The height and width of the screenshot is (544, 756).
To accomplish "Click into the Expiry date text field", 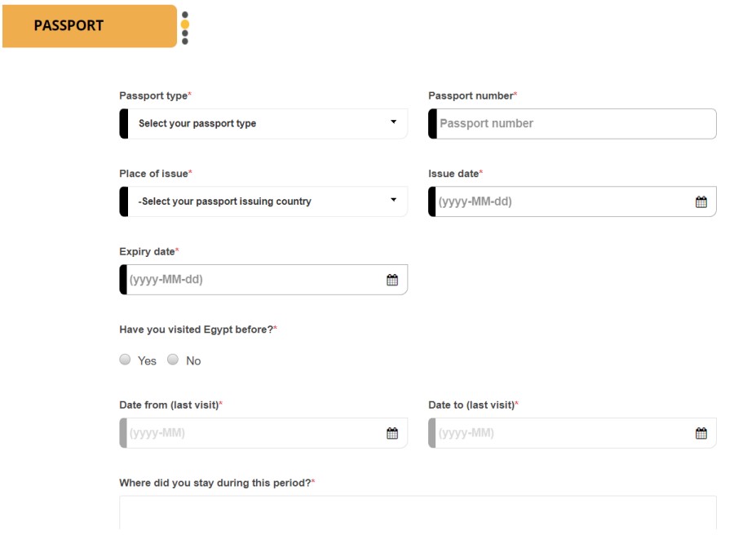I will point(263,280).
